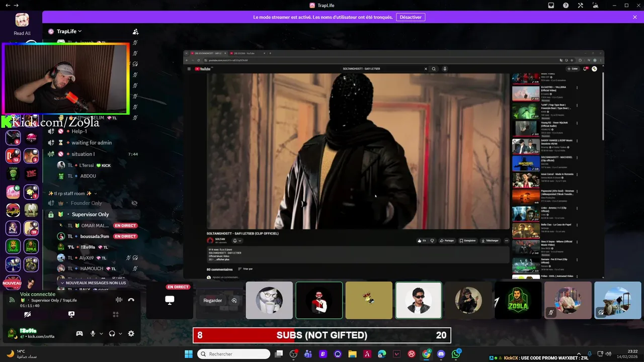
Task: Open headphone output options chevron
Action: [x=121, y=333]
